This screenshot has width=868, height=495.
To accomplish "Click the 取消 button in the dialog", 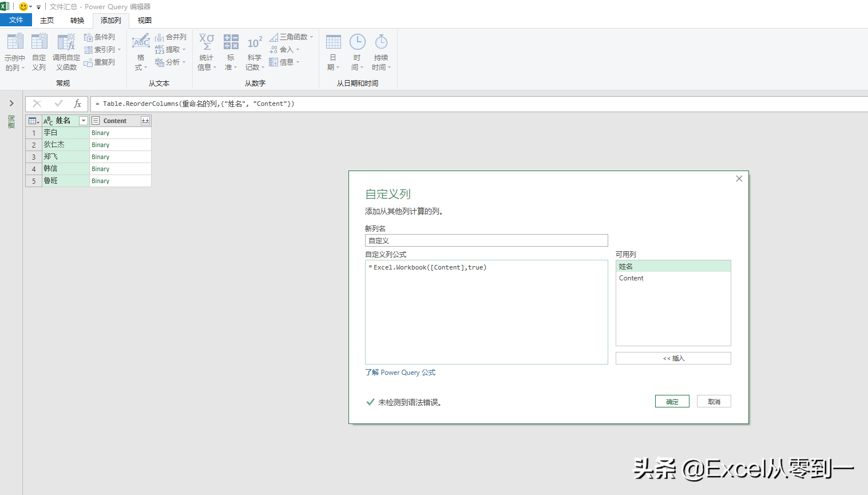I will click(714, 402).
